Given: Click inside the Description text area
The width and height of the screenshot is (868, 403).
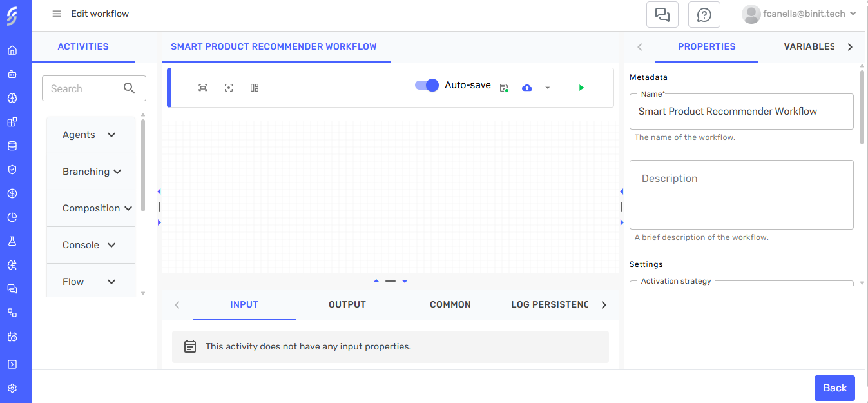Looking at the screenshot, I should point(740,194).
